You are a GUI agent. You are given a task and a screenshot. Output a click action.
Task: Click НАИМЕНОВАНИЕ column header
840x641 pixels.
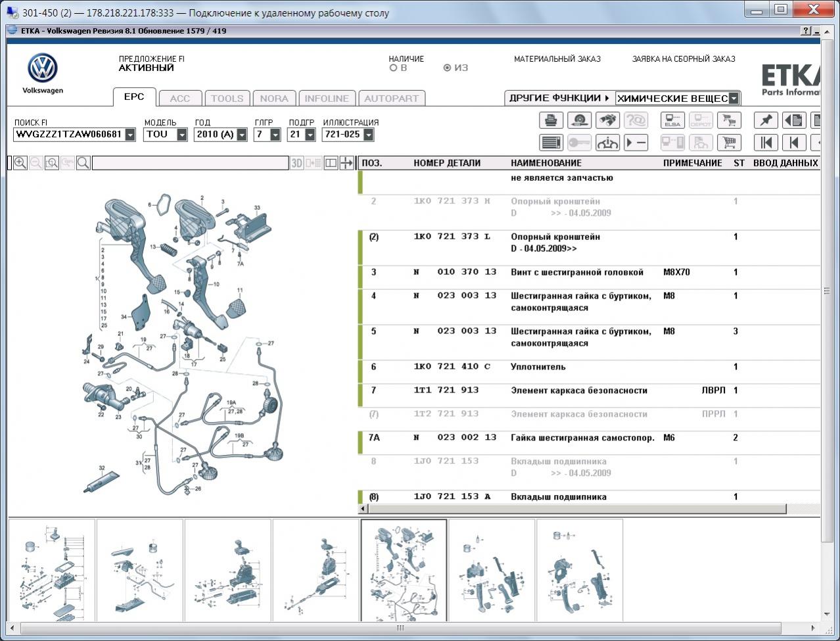tap(546, 163)
